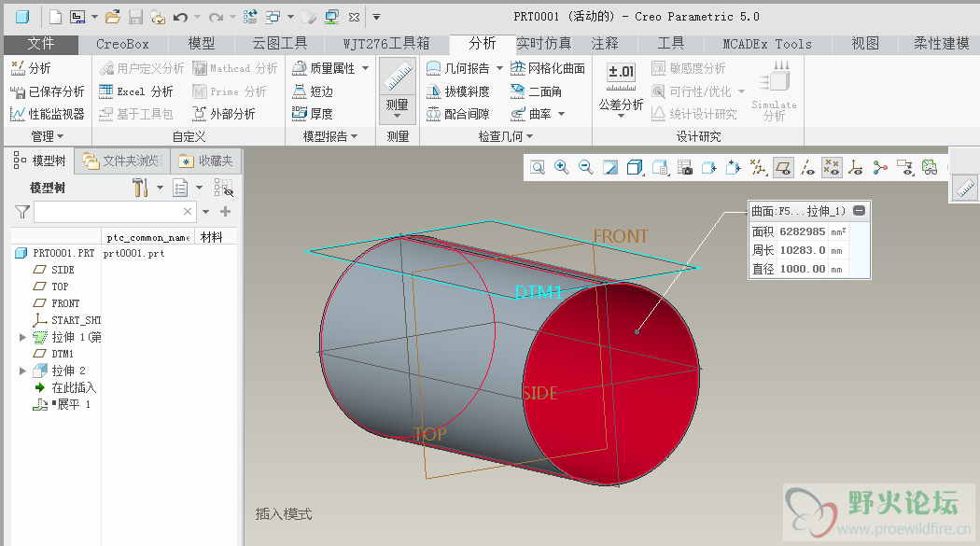Click the Zoom Out magnifier icon

pyautogui.click(x=585, y=167)
